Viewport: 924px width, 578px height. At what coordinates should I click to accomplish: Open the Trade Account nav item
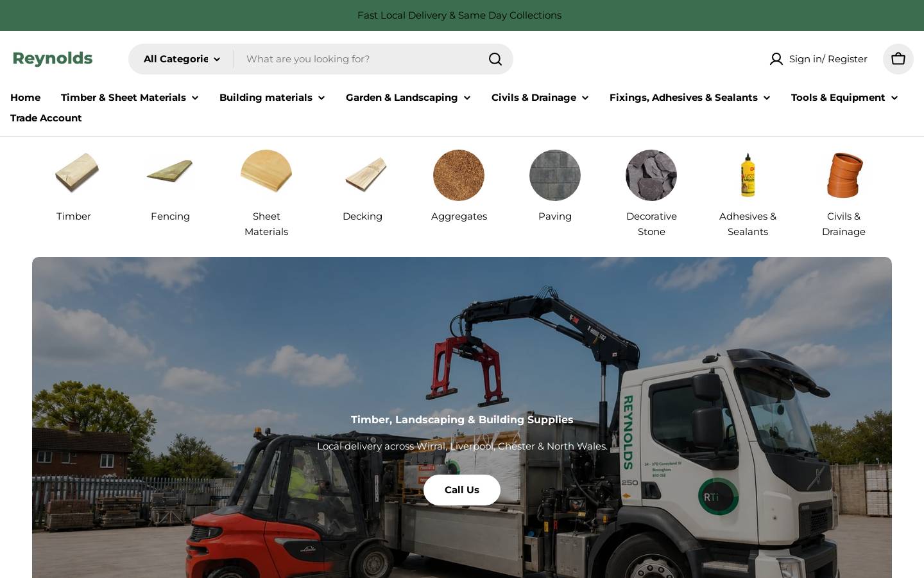click(x=46, y=118)
